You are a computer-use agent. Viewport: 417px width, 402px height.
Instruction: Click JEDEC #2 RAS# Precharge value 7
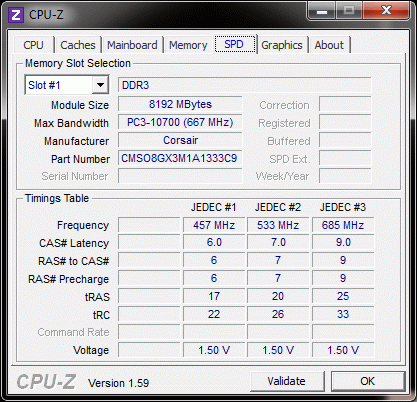[x=278, y=278]
